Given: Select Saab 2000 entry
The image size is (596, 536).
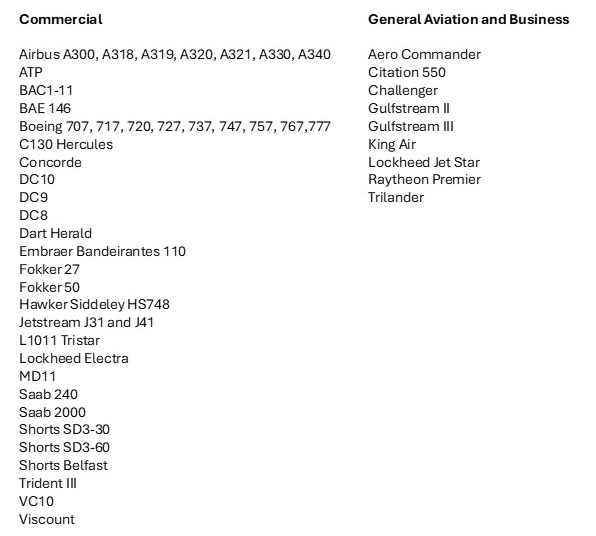Looking at the screenshot, I should click(52, 412).
